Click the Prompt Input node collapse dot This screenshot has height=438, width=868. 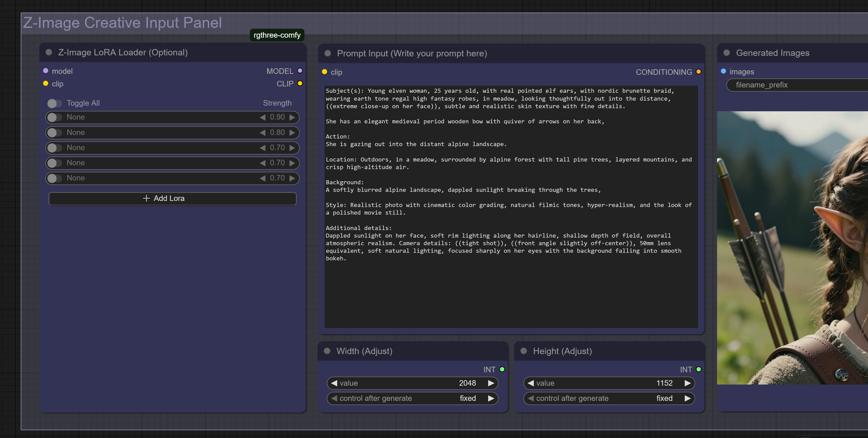click(328, 53)
